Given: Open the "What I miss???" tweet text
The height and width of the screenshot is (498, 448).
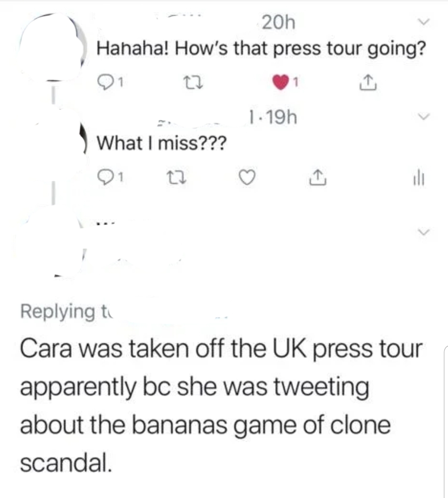Looking at the screenshot, I should tap(162, 143).
